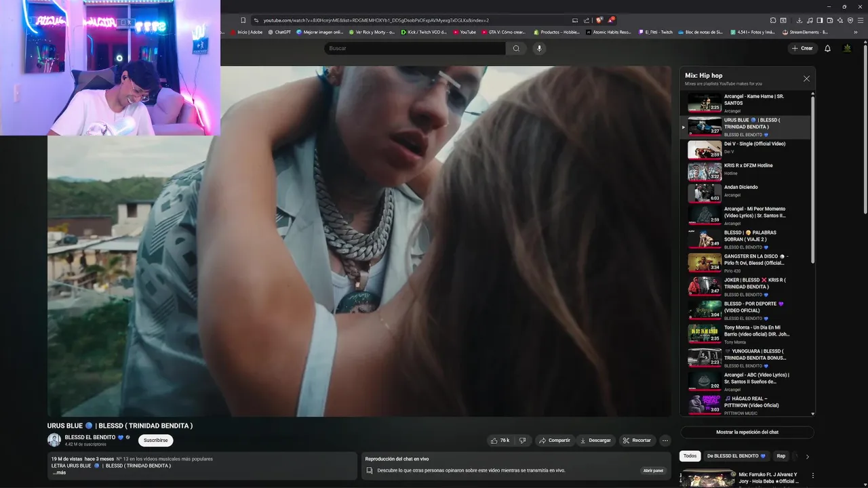Click the playlist panel scrollbar
The image size is (868, 488).
812,180
